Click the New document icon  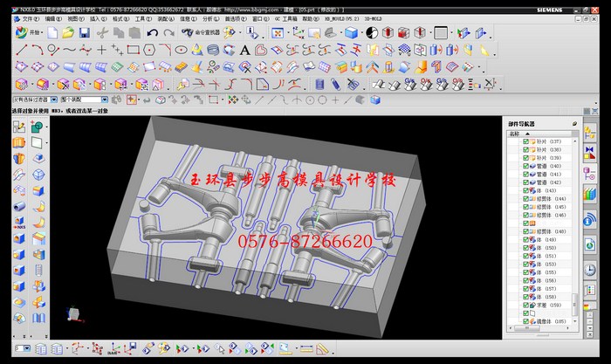click(52, 32)
